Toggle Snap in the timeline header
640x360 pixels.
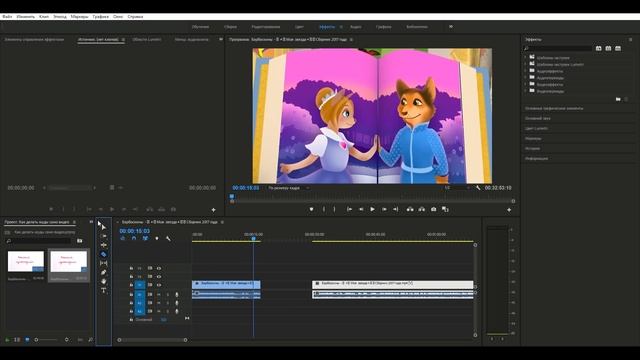tap(134, 238)
